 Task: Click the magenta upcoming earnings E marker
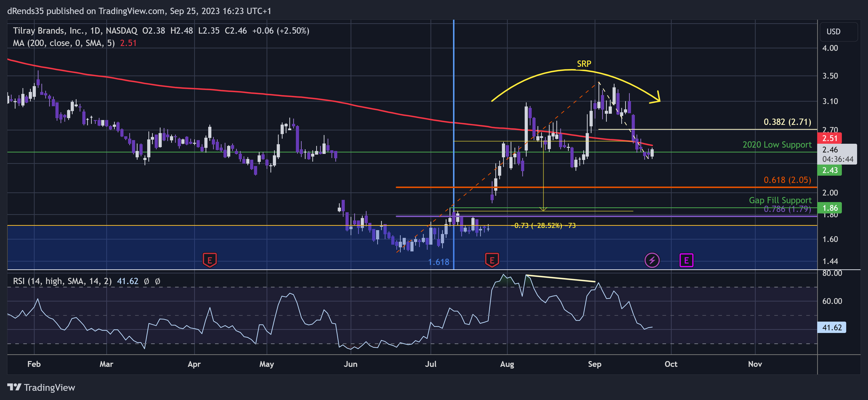click(x=686, y=260)
